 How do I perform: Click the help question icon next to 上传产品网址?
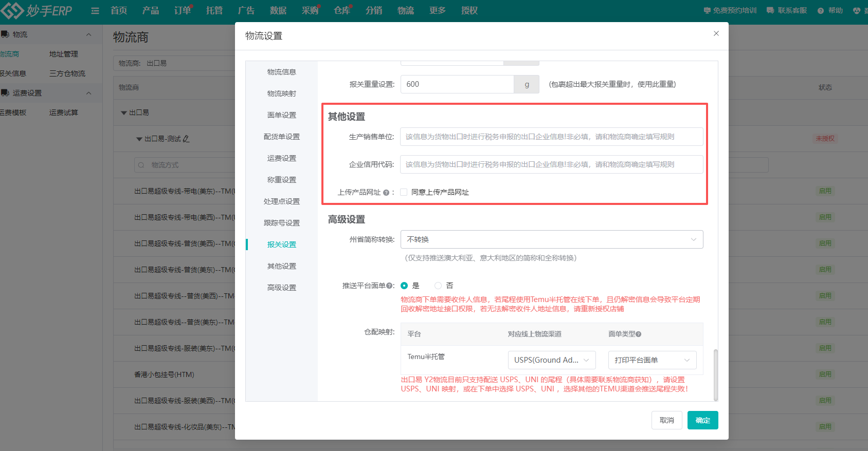coord(386,193)
